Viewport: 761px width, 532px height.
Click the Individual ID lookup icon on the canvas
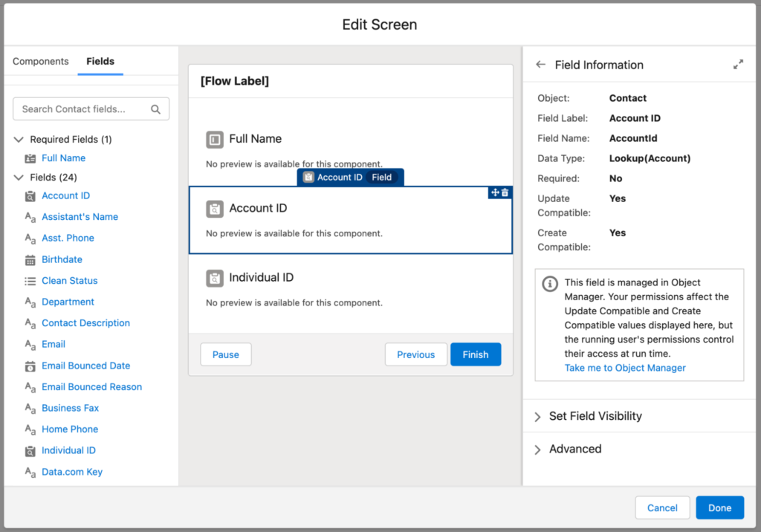215,278
